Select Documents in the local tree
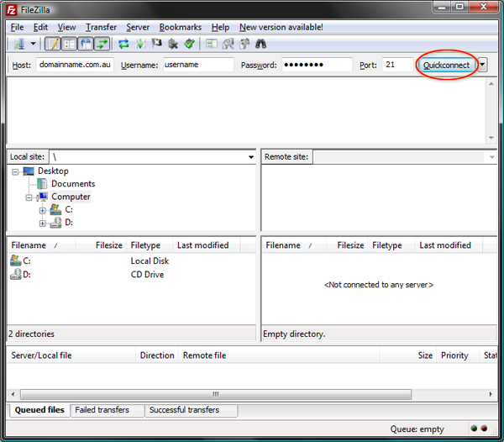The width and height of the screenshot is (504, 442). [x=73, y=184]
